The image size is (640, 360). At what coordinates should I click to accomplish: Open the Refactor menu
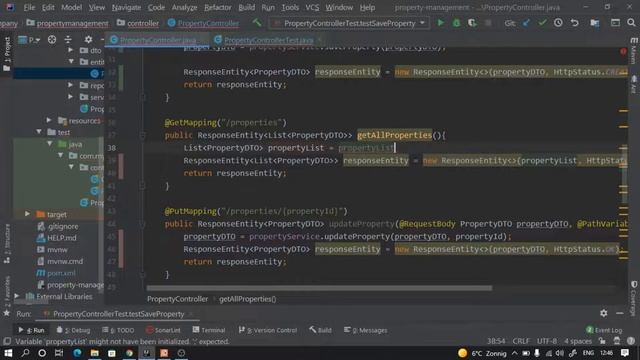point(218,7)
